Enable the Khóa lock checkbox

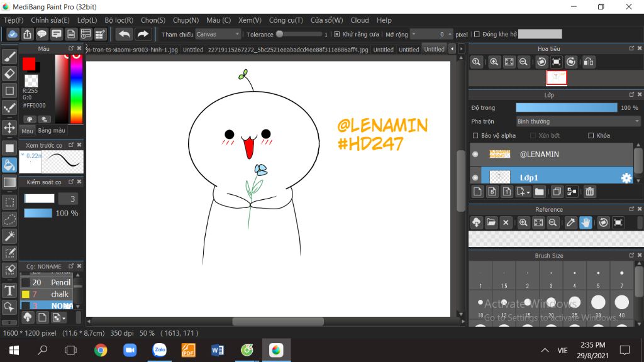click(x=591, y=136)
